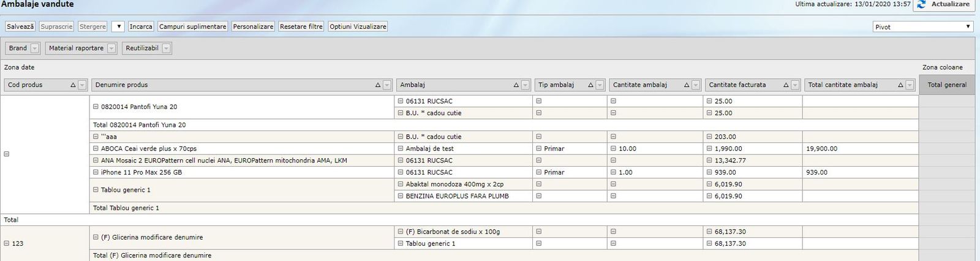Screen dimensions: 980x261
Task: Click the Actualizare refresh icon
Action: 922,4
